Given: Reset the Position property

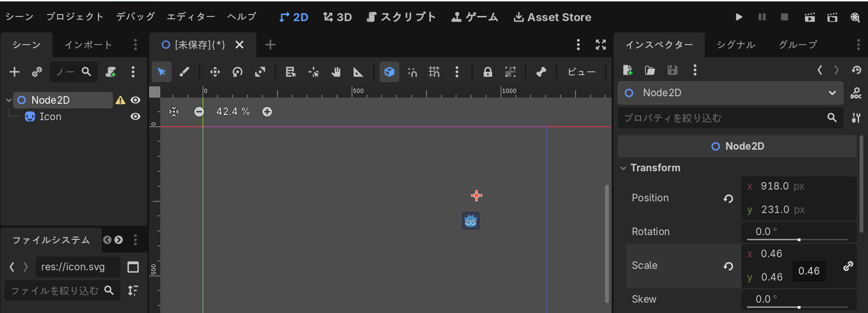Looking at the screenshot, I should (728, 198).
